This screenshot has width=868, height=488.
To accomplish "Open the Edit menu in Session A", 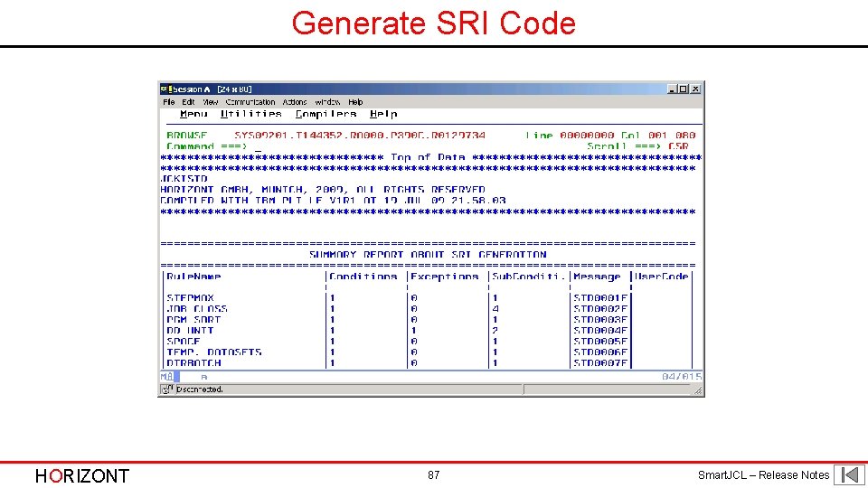I will click(x=188, y=102).
